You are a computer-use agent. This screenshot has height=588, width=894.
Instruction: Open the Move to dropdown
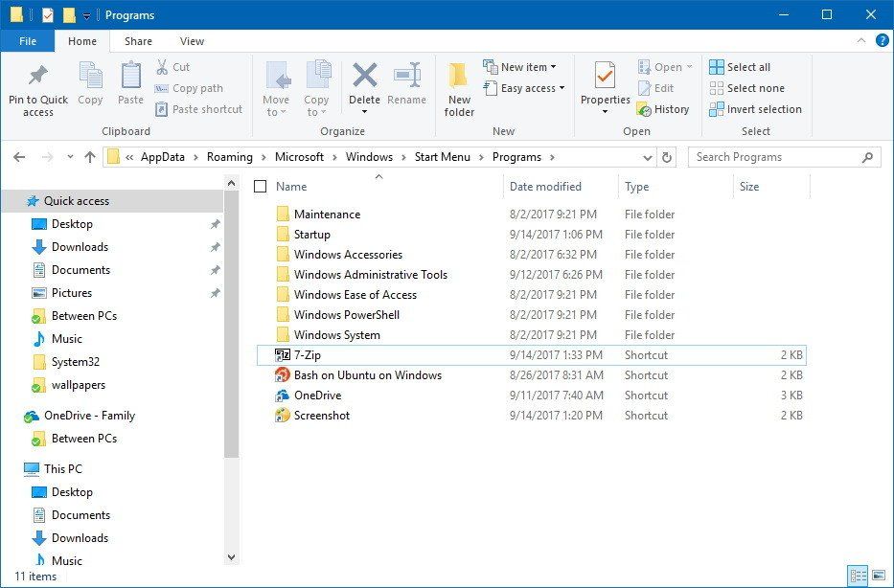[277, 91]
